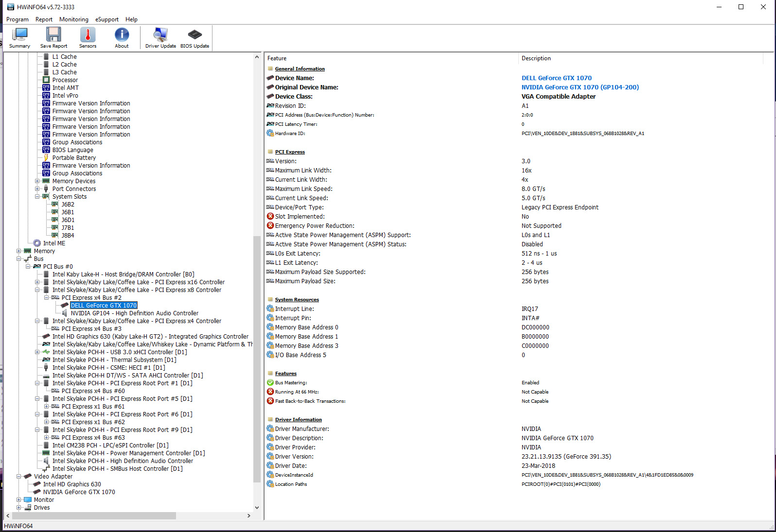Viewport: 776px width, 532px height.
Task: Click the USB 3.0 xHCI Controller icon
Action: [46, 352]
